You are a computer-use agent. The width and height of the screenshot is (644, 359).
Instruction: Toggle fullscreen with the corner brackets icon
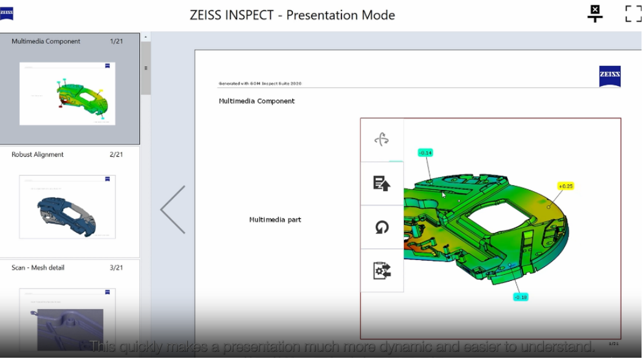click(x=634, y=14)
